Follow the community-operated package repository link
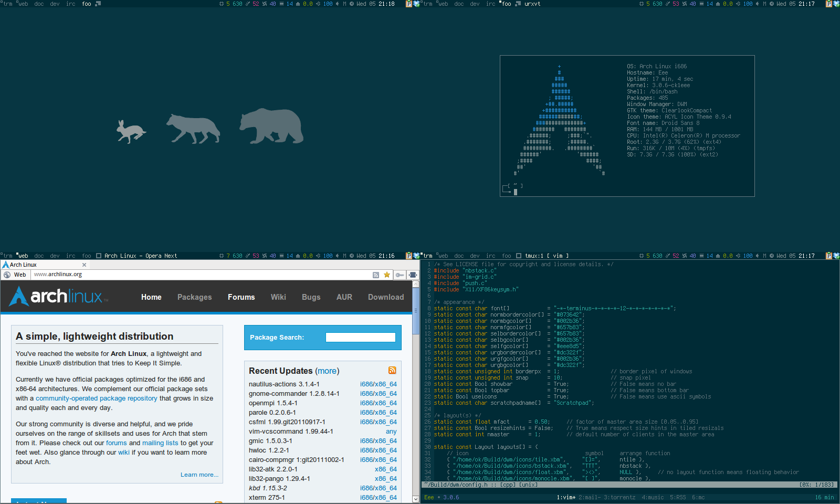This screenshot has width=840, height=504. (x=97, y=398)
